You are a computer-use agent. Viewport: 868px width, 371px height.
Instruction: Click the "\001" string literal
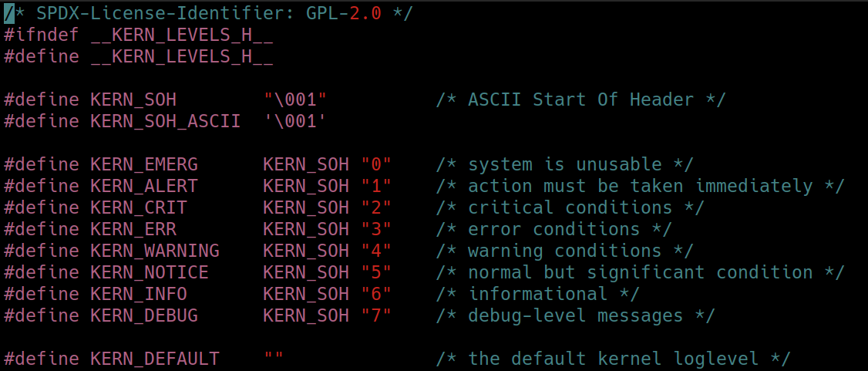(x=295, y=100)
